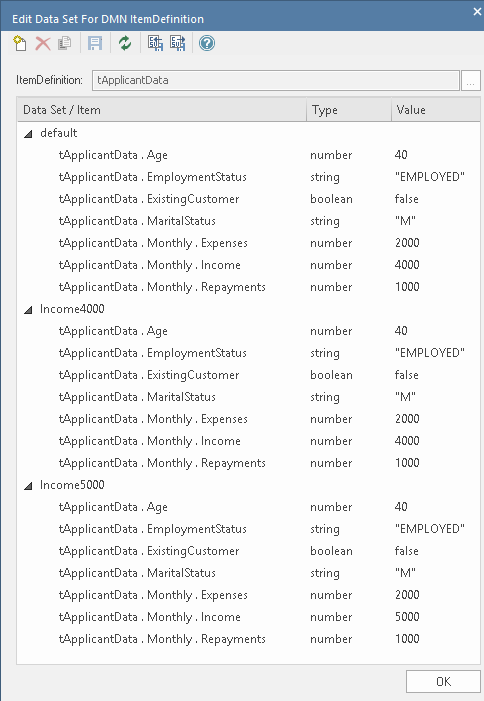Click the ItemDefinition tApplicantData field
The height and width of the screenshot is (701, 484).
click(276, 80)
